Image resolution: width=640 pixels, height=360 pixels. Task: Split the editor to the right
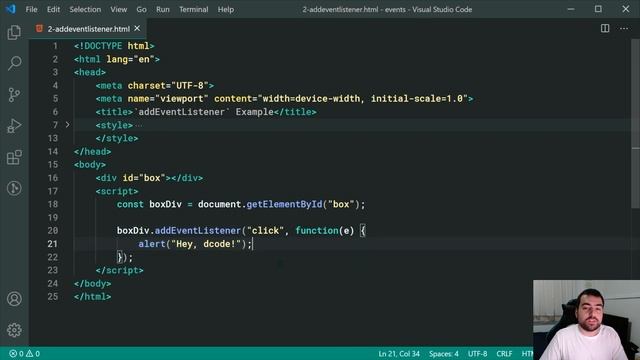coord(605,28)
